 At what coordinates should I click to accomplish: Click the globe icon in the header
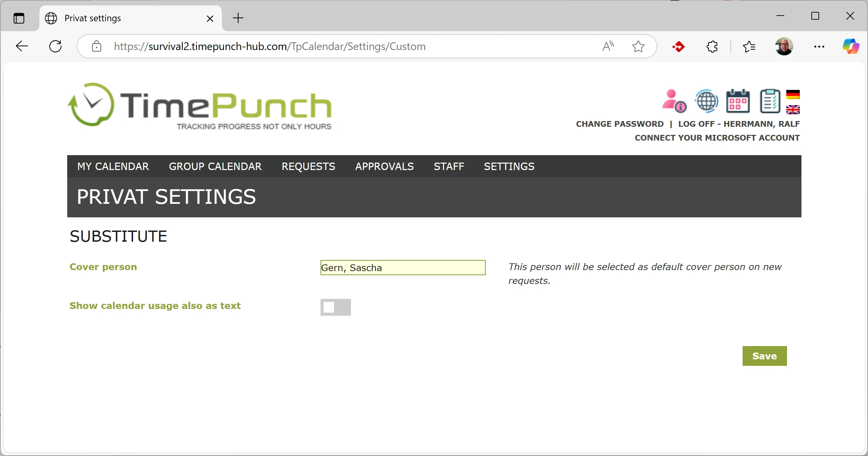[x=706, y=101]
